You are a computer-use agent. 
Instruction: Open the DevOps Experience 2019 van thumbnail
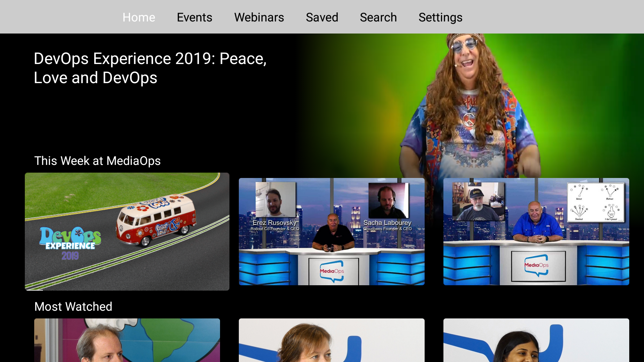pyautogui.click(x=127, y=232)
